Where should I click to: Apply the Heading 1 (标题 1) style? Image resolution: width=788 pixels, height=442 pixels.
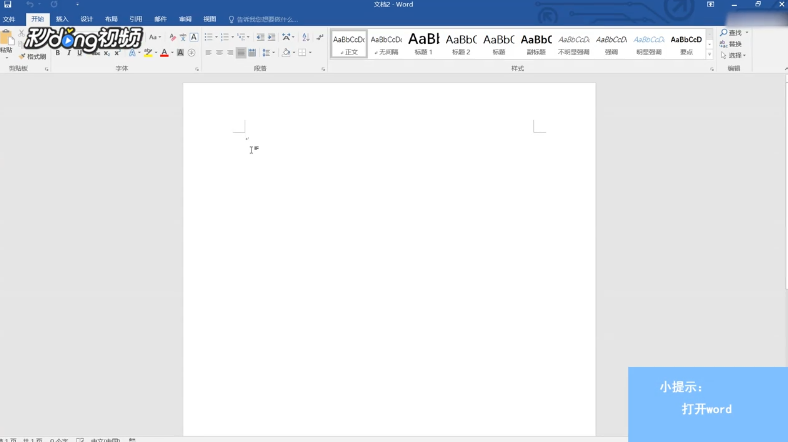tap(424, 44)
